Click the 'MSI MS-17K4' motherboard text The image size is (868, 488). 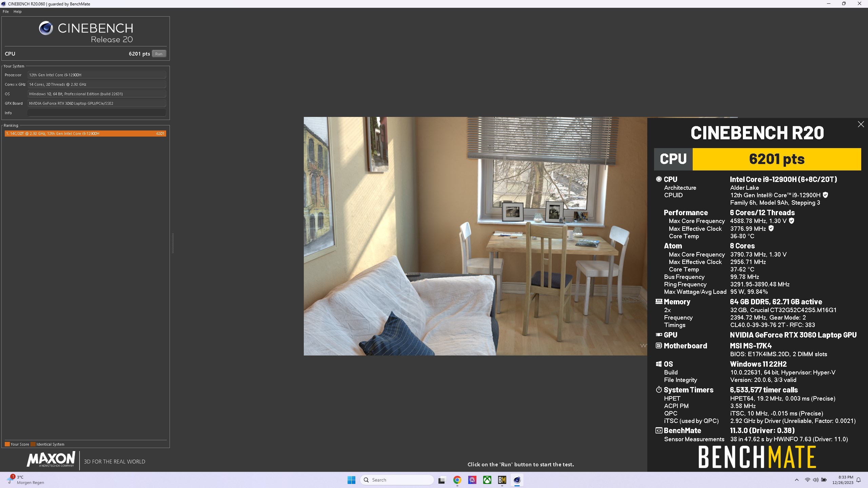point(751,346)
